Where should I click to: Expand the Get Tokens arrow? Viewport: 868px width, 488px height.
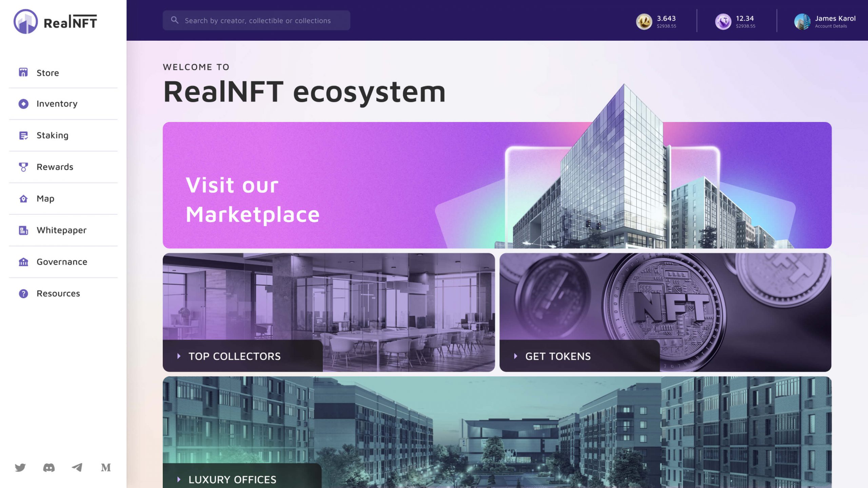(515, 356)
